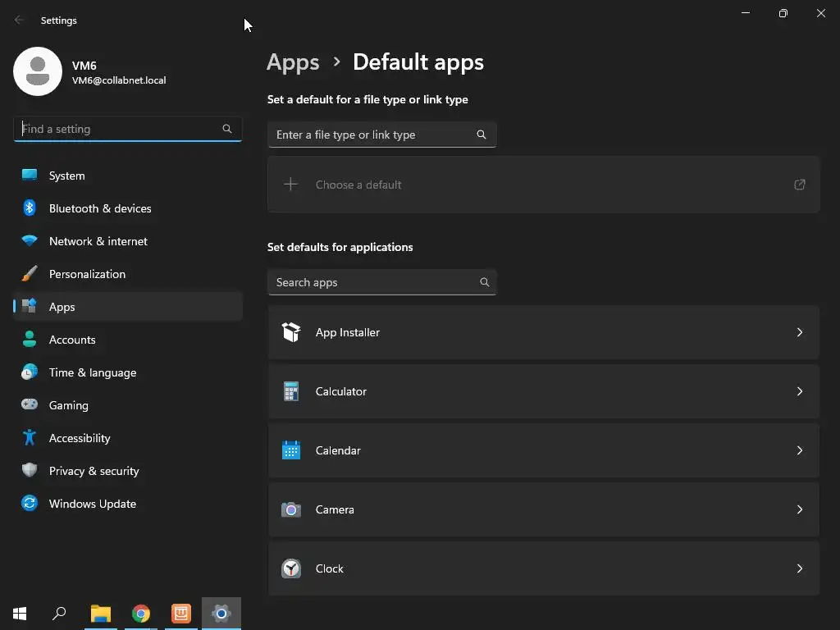Click the Clock app icon
Viewport: 840px width, 630px height.
291,568
